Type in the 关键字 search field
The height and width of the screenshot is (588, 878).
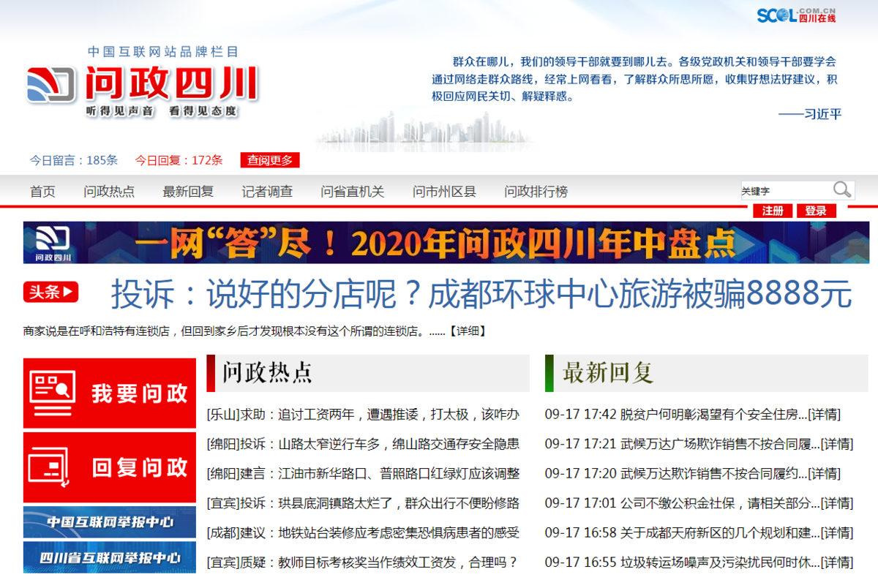click(784, 191)
